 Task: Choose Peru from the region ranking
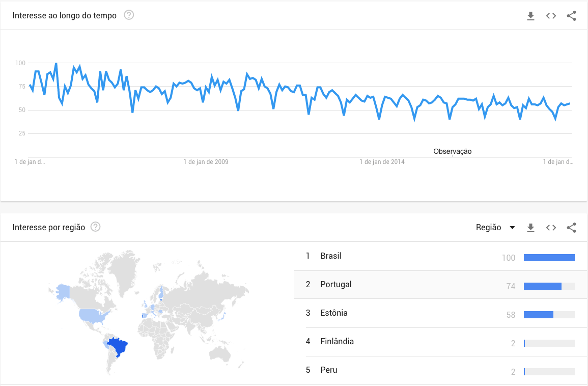click(x=440, y=370)
